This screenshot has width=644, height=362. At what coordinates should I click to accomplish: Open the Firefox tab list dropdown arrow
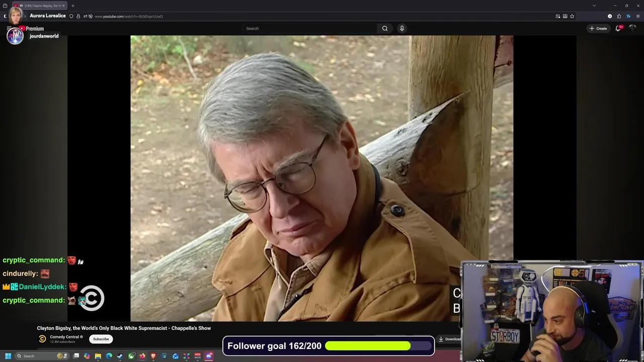coord(594,6)
